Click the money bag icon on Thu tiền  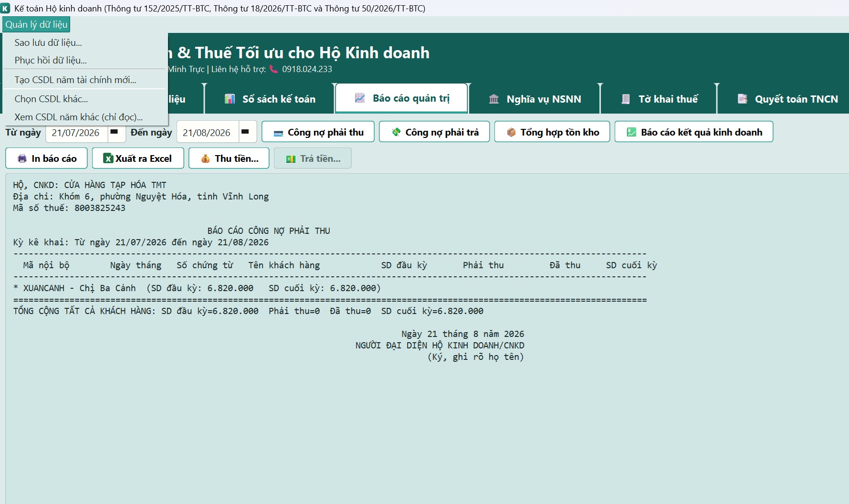tap(205, 158)
